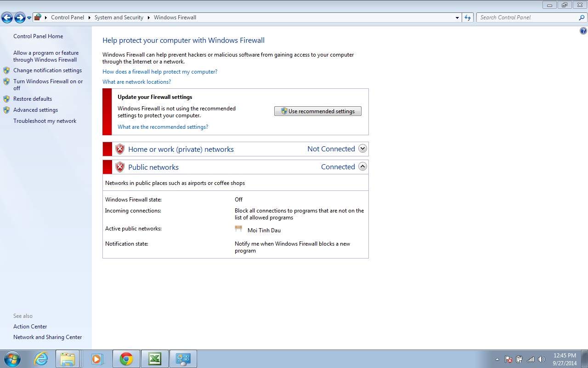Click the 'Moi Tinh Dau' network name

[x=264, y=230]
